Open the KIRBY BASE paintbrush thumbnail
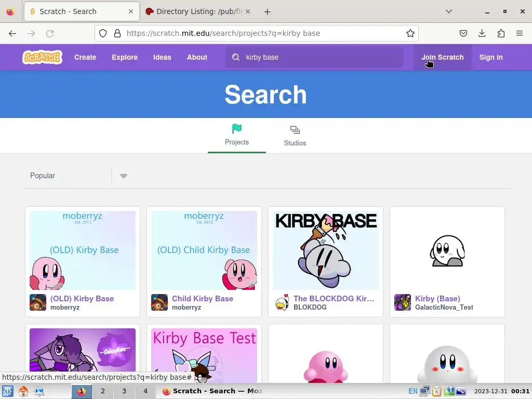This screenshot has height=399, width=532. point(326,250)
